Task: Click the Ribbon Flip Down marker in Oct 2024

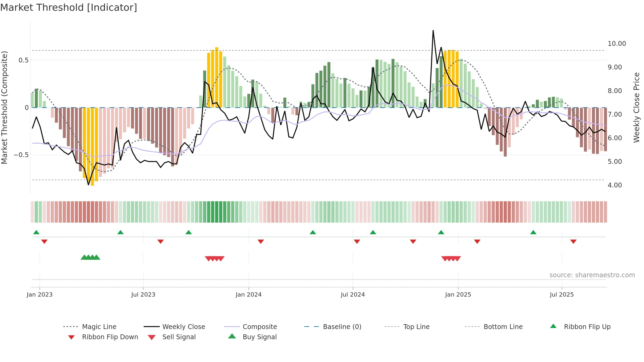Action: point(413,242)
